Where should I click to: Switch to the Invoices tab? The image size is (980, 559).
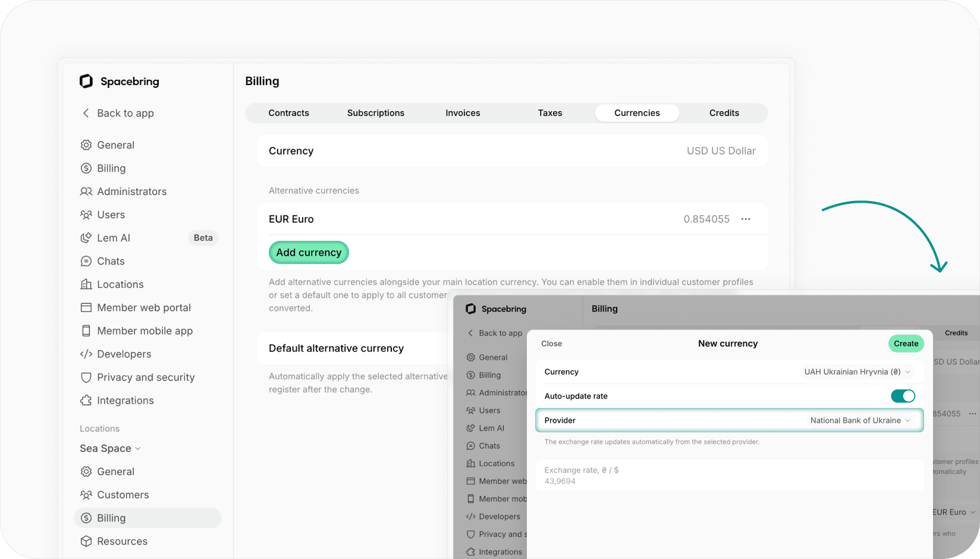463,113
